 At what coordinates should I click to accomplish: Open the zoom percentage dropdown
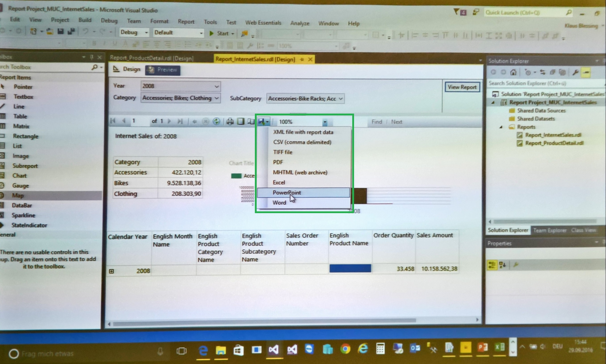click(325, 121)
